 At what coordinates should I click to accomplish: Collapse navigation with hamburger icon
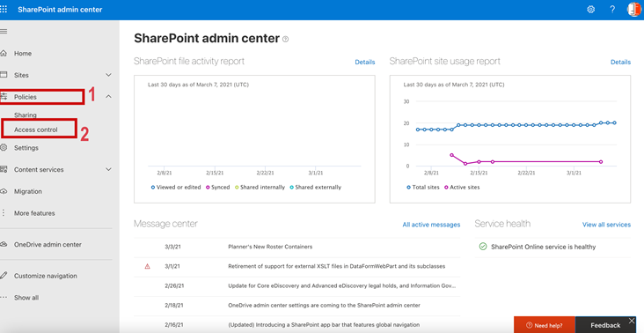tap(4, 31)
